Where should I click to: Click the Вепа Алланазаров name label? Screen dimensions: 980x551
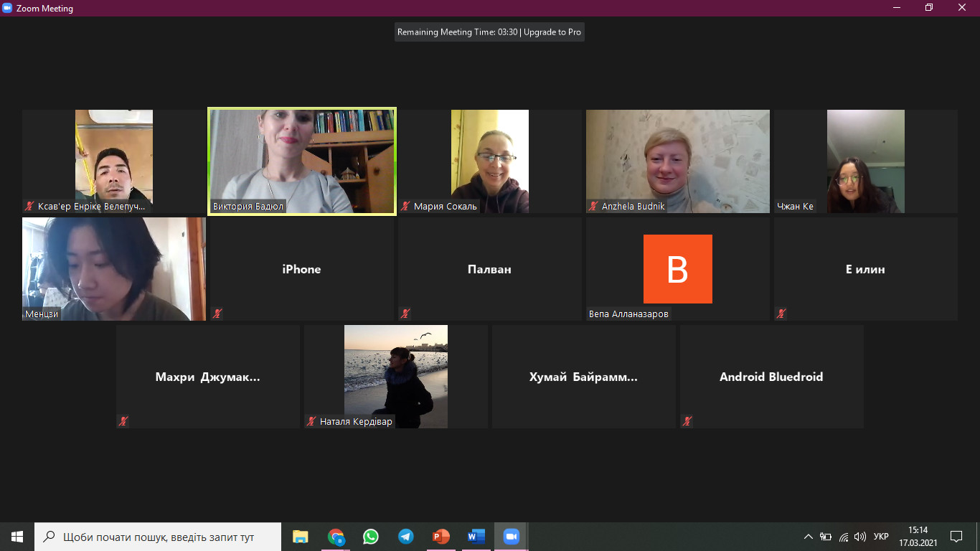pos(628,314)
